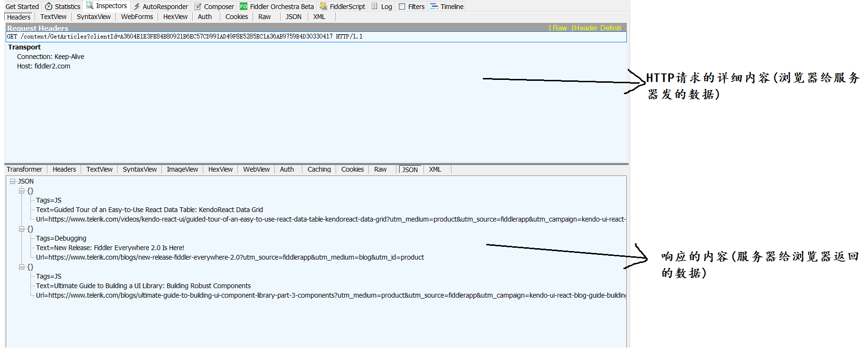Viewport: 868px width, 349px height.
Task: Collapse the first {} object node
Action: click(21, 191)
